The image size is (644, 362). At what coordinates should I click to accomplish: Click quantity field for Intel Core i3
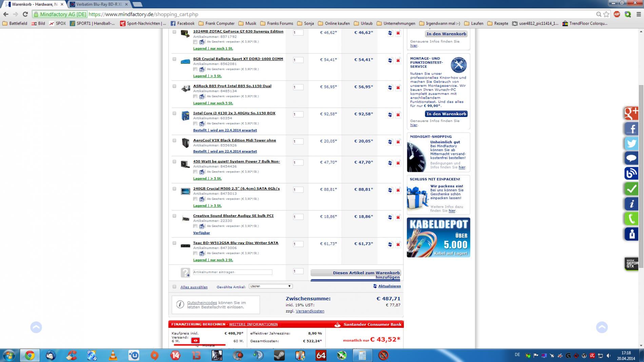(298, 114)
